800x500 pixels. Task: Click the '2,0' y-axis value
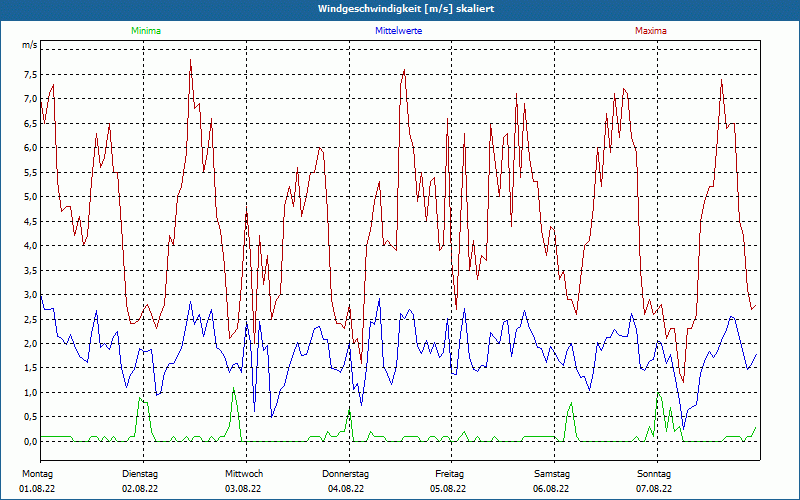pos(30,343)
